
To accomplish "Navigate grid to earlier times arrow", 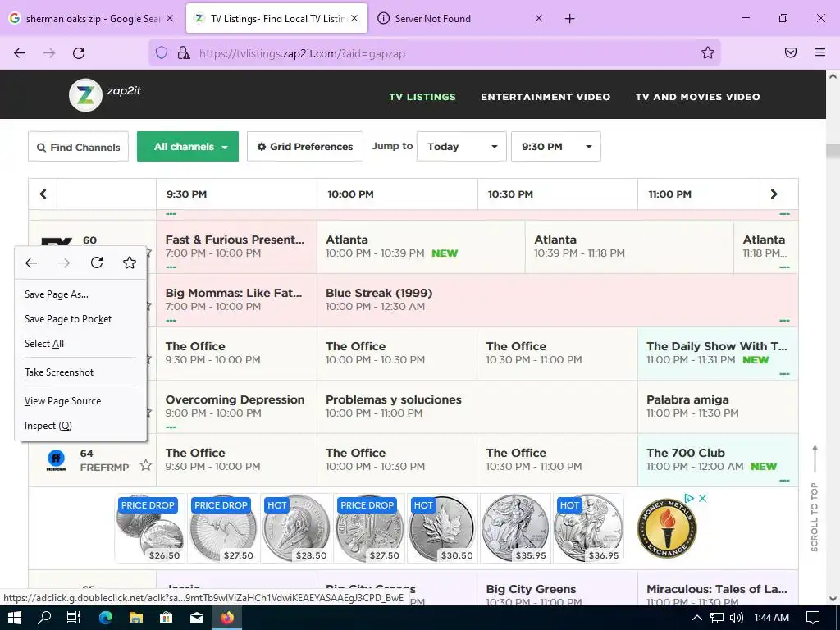I will pos(43,194).
